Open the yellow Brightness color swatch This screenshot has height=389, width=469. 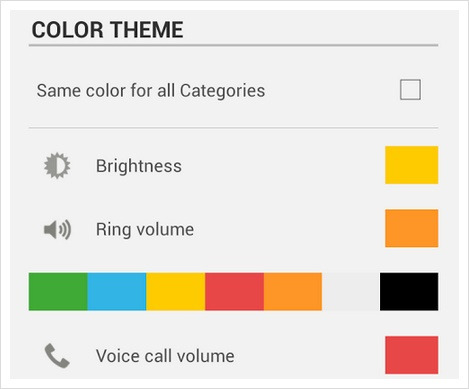412,165
